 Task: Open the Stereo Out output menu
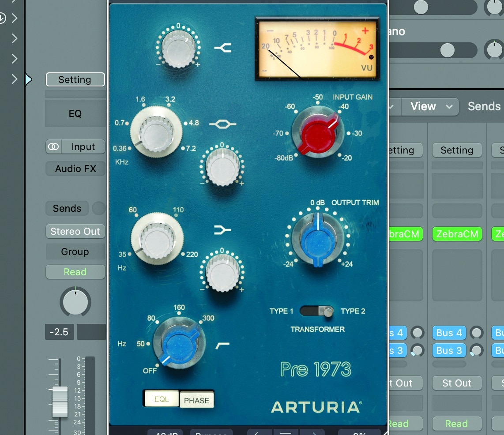point(75,231)
